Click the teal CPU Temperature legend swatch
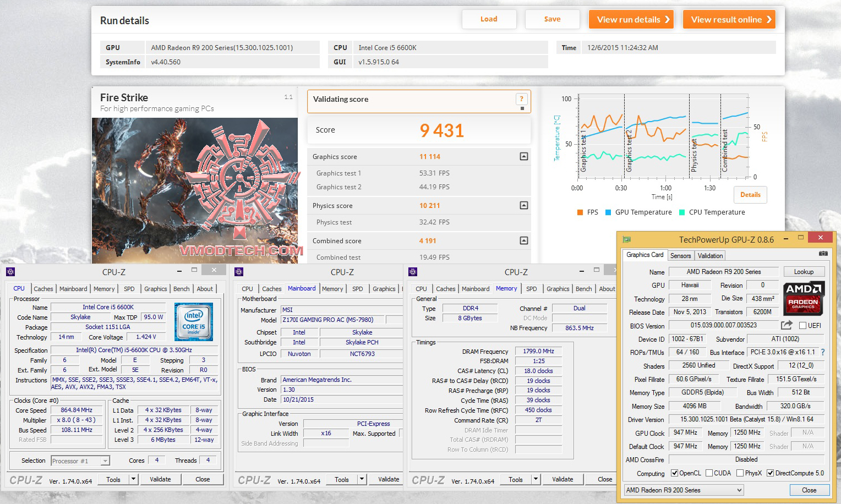The height and width of the screenshot is (504, 841). 682,212
